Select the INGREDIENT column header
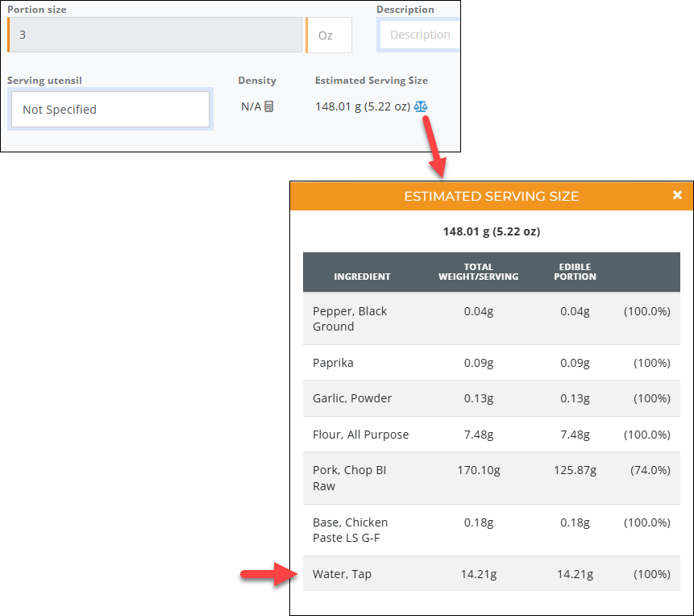The image size is (694, 616). [362, 277]
